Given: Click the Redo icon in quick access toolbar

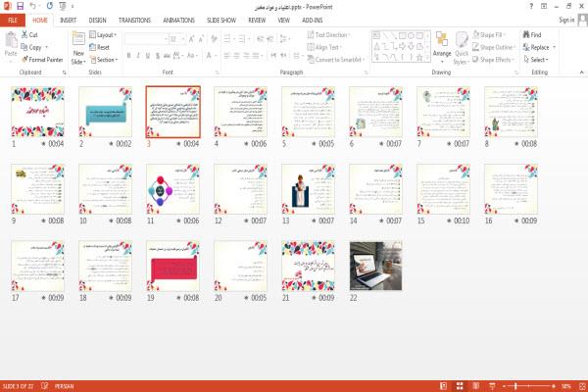Looking at the screenshot, I should [x=50, y=6].
